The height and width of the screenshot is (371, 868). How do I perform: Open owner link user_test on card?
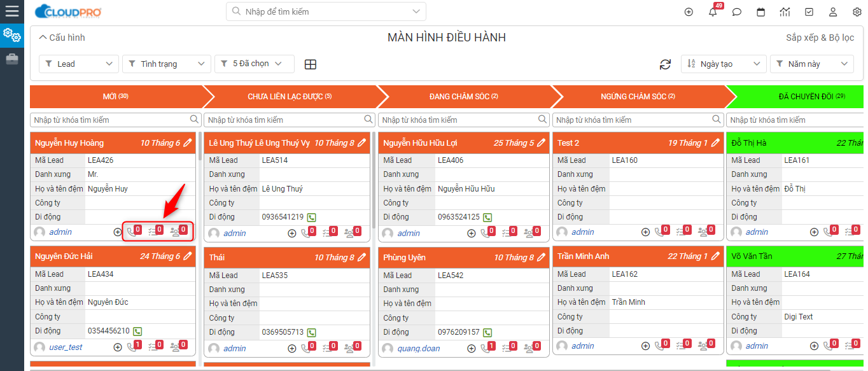coord(66,347)
